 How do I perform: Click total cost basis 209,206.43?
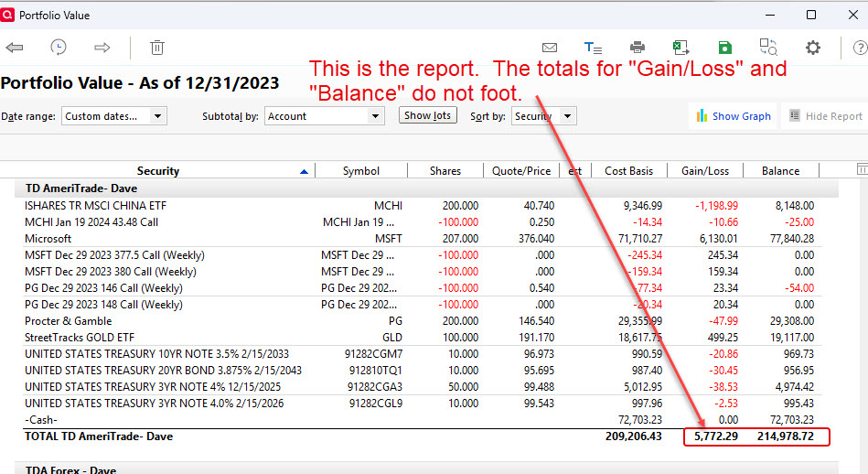coord(633,436)
